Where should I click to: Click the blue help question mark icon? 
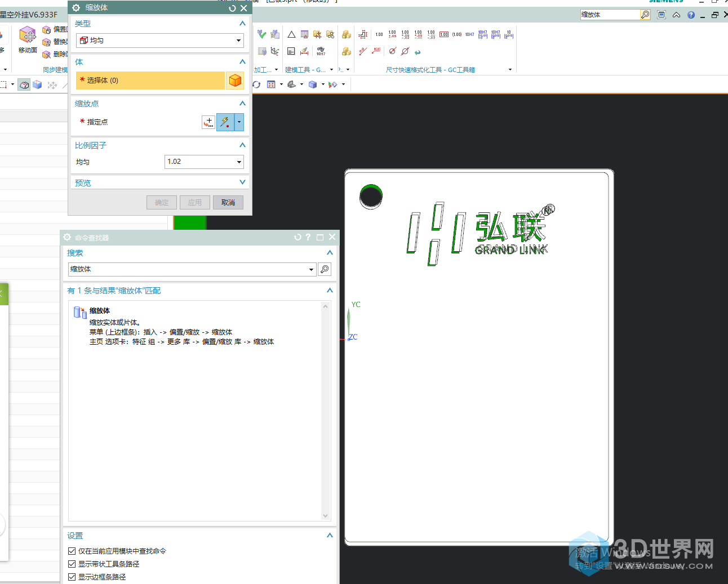[x=691, y=15]
